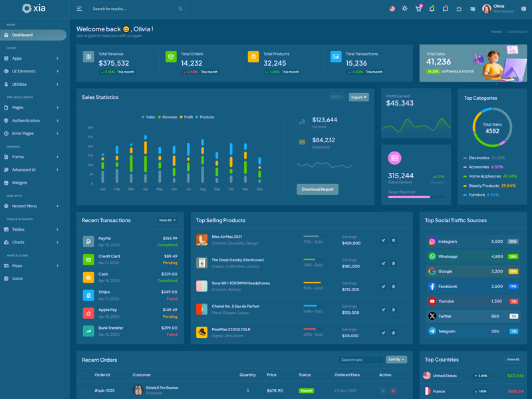
Task: Select the #spk-1025 order checkbox
Action: (84, 391)
